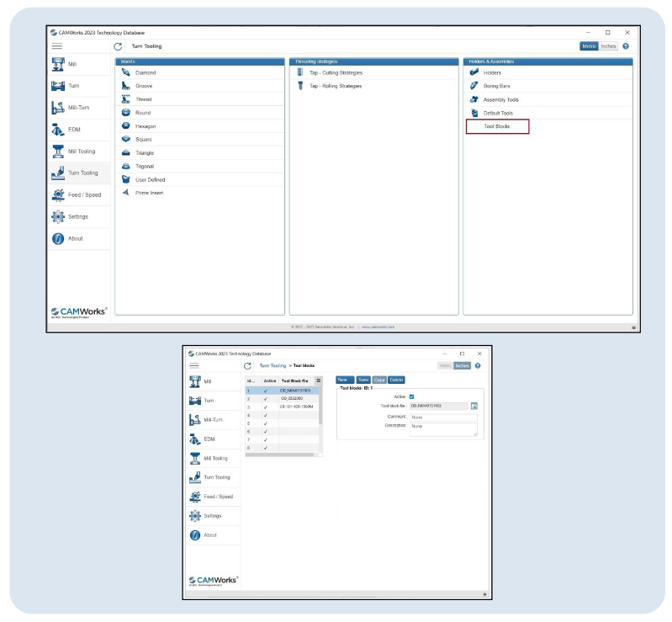Open Feed / Speed in the lower window
Screen dimensions: 672x622
(x=214, y=497)
